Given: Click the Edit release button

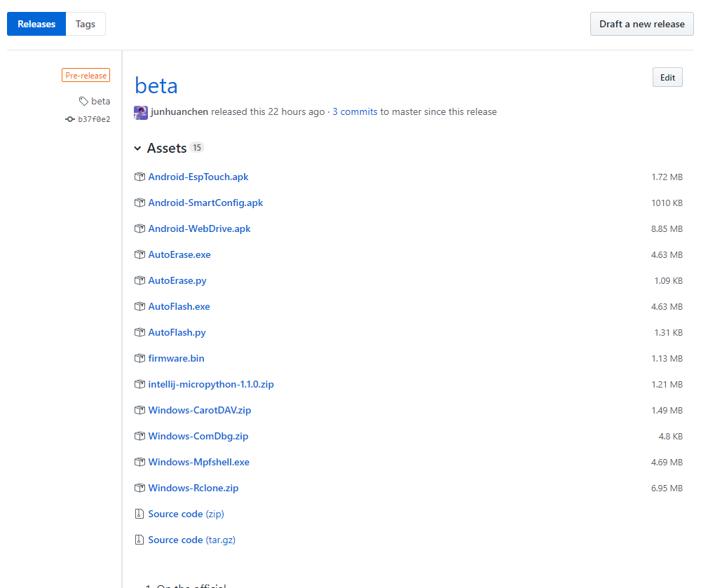Looking at the screenshot, I should point(667,78).
